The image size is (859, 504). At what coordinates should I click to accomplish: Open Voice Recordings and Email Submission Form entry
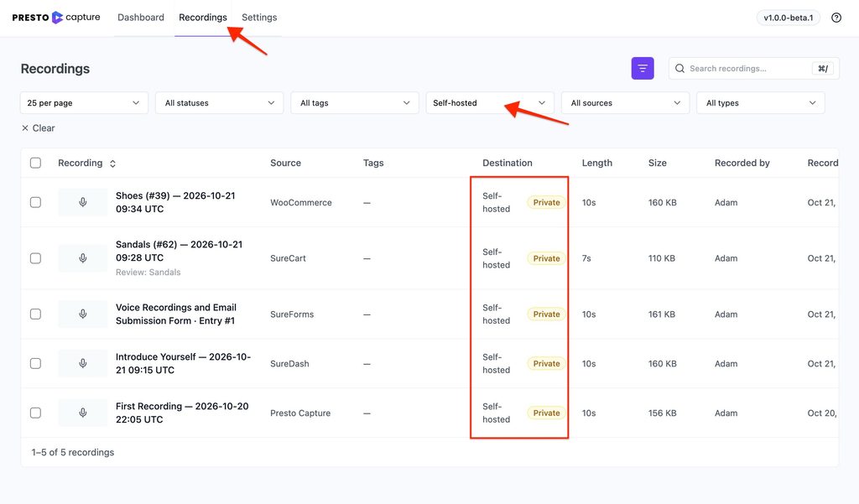176,314
